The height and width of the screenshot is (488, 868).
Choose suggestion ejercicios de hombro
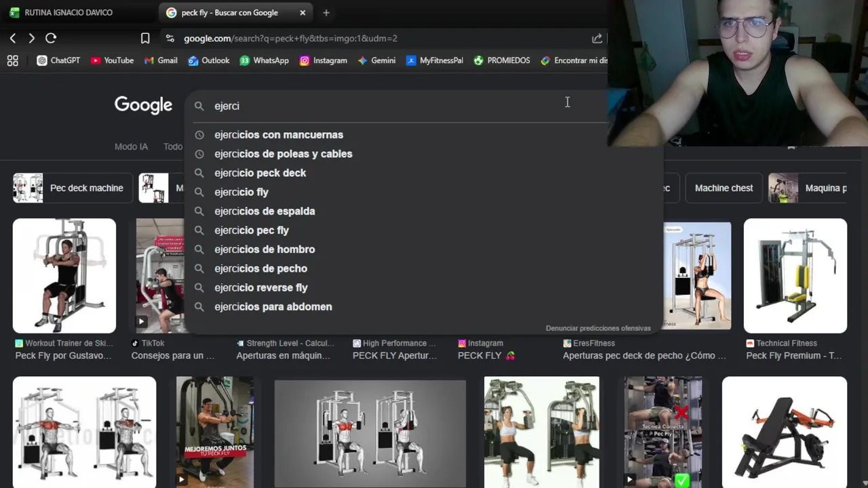coord(424,249)
